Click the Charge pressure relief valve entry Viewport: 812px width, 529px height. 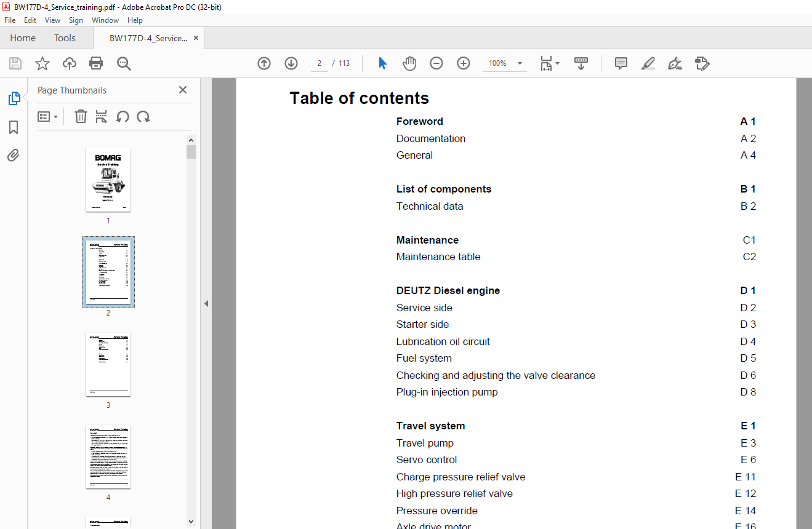tap(461, 477)
